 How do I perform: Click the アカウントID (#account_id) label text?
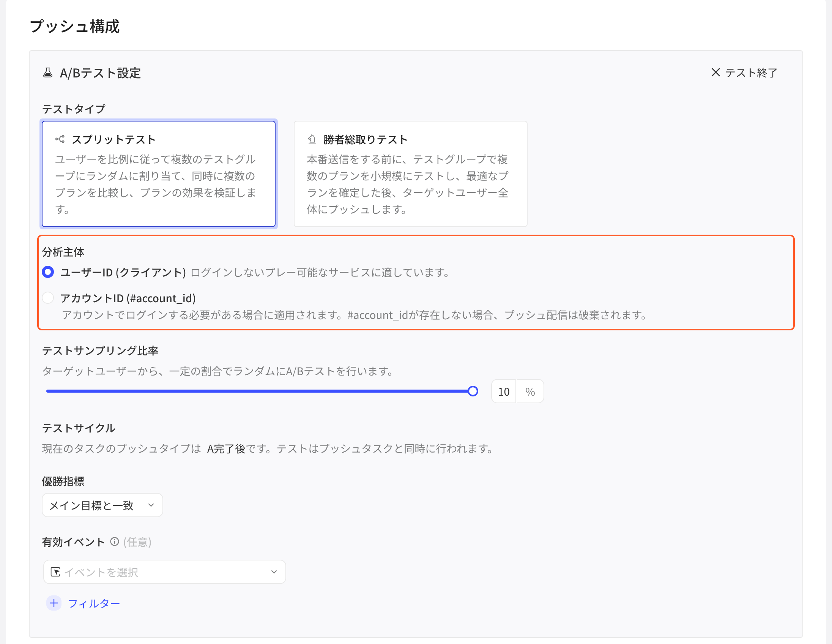[128, 298]
